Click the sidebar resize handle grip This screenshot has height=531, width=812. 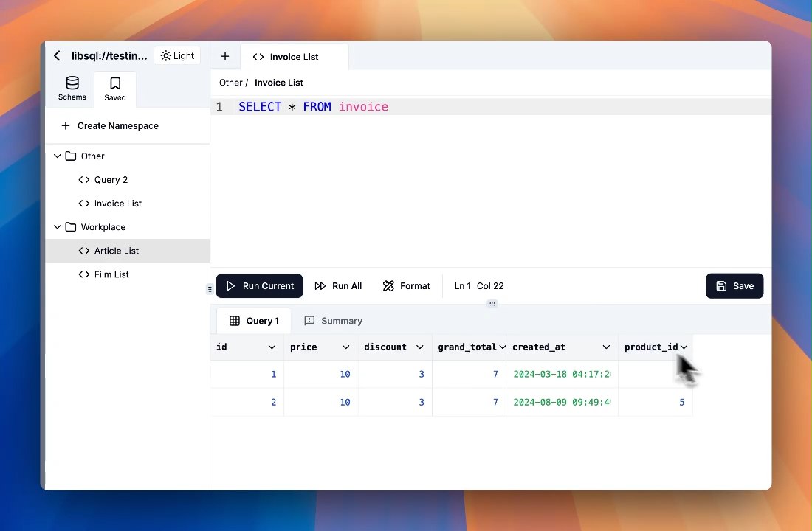[210, 289]
